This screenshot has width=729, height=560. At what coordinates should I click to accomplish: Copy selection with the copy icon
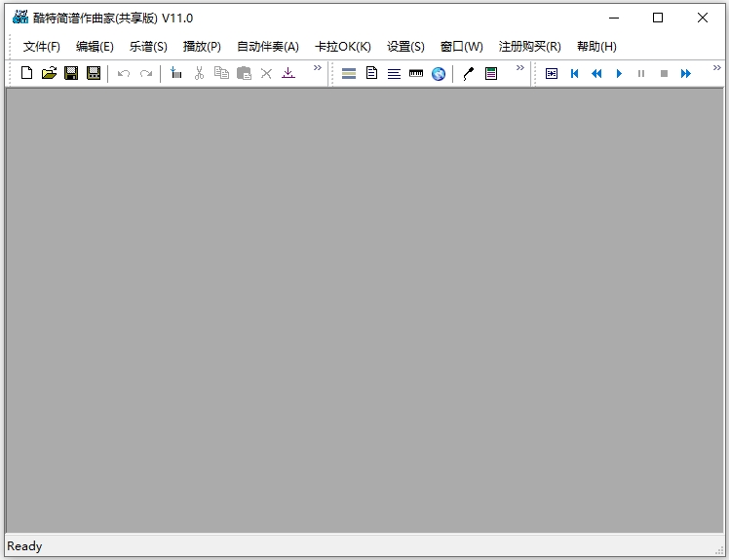tap(221, 73)
